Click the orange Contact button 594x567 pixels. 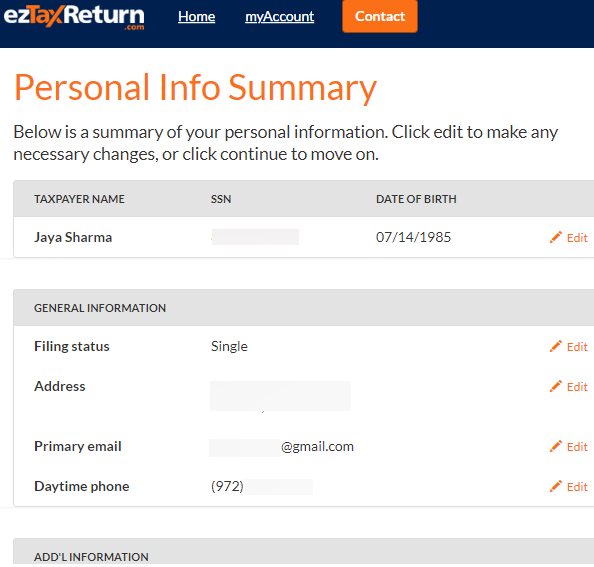pyautogui.click(x=380, y=16)
